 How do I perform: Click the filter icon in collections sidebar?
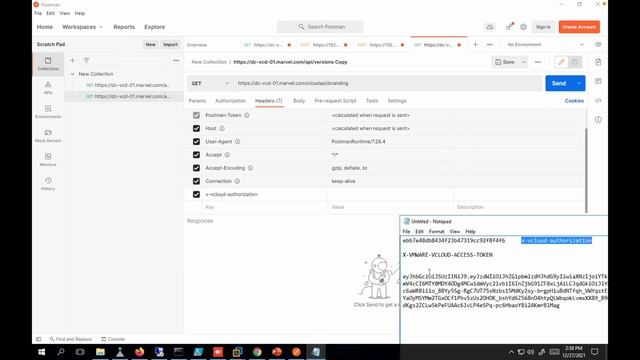tap(87, 60)
